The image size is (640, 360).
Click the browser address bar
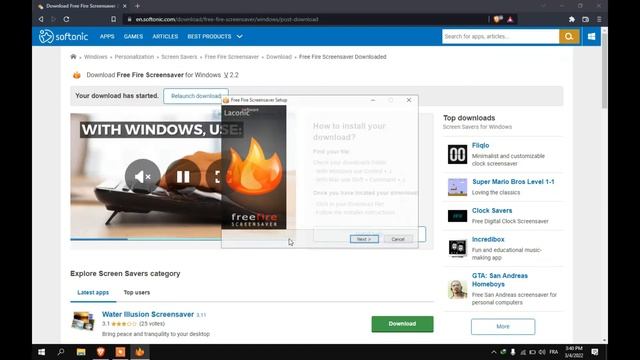306,19
